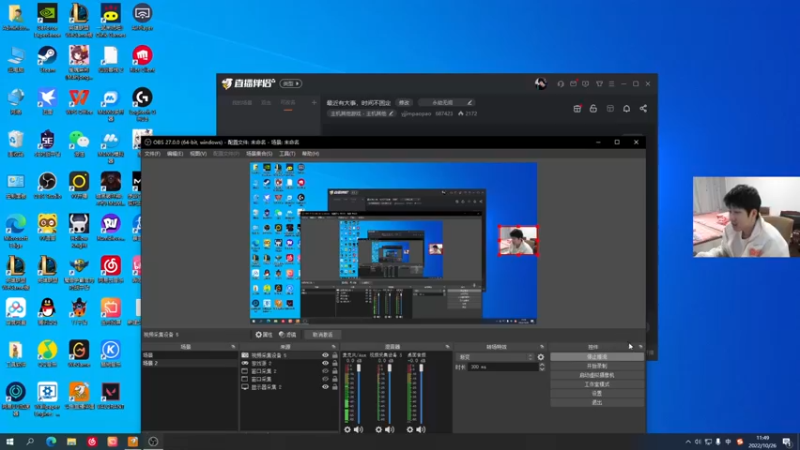Viewport: 800px width, 450px height.
Task: Open the WeChat desktop shortcut
Action: pos(79,143)
